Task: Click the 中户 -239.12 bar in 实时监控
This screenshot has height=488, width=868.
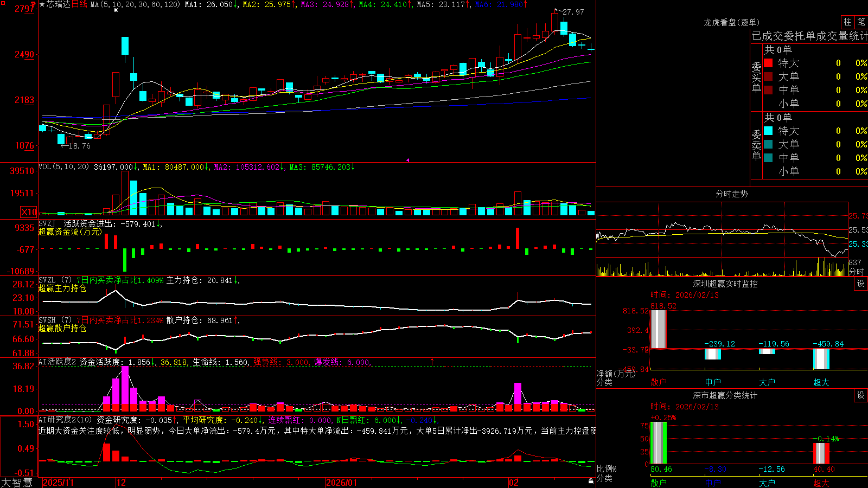Action: pyautogui.click(x=713, y=354)
